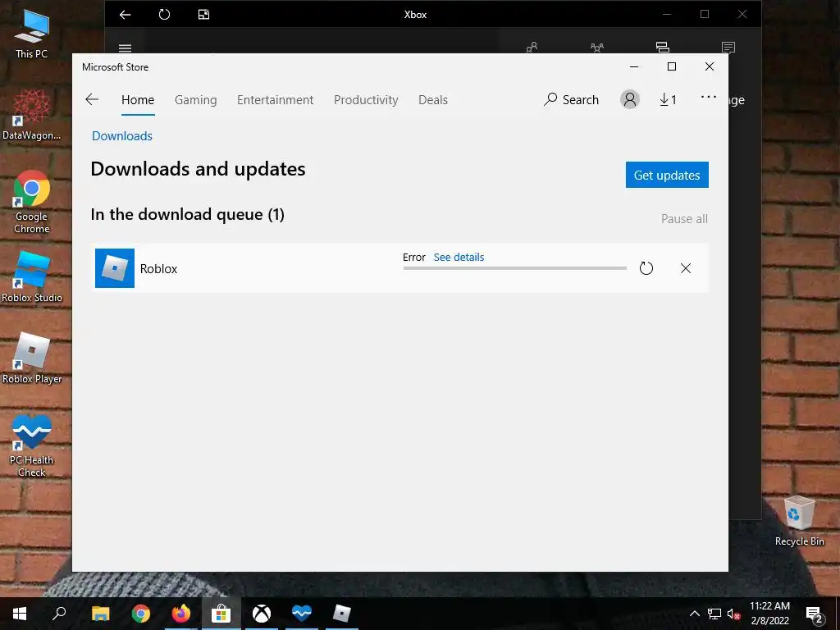Open the downloads indicator showing 1
840x630 pixels.
668,99
